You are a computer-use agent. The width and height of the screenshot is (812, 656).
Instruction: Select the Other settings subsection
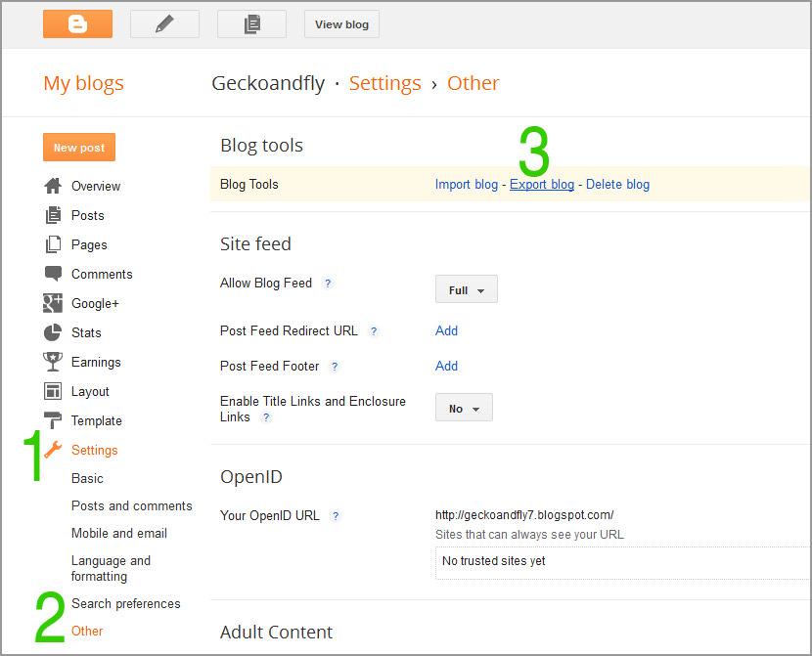[x=87, y=632]
